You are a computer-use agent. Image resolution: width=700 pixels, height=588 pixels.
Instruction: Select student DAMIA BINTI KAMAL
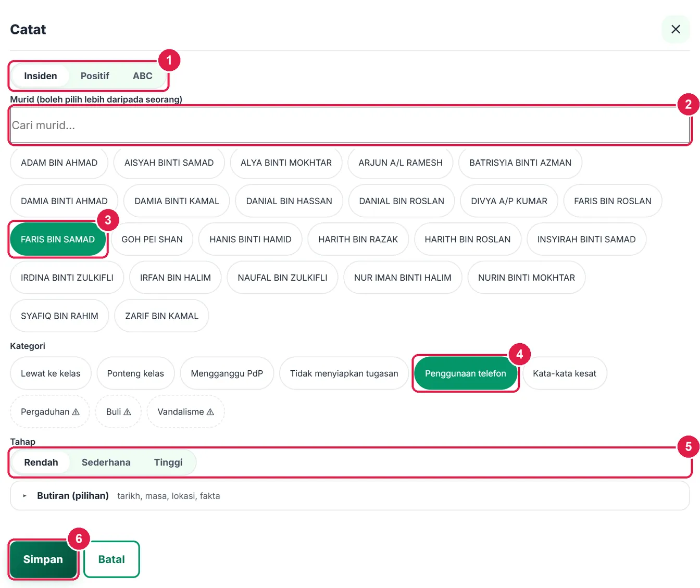[x=177, y=201]
